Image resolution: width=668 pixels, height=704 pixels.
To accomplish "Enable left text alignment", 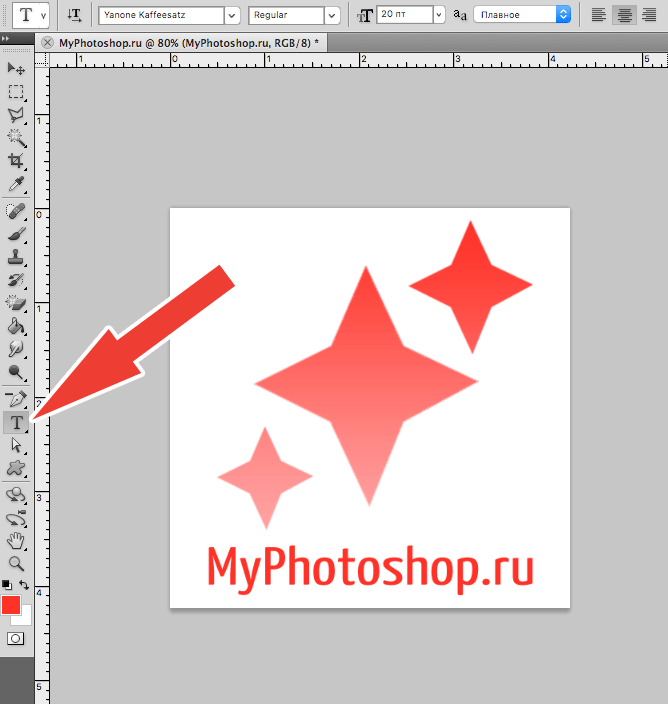I will [598, 15].
